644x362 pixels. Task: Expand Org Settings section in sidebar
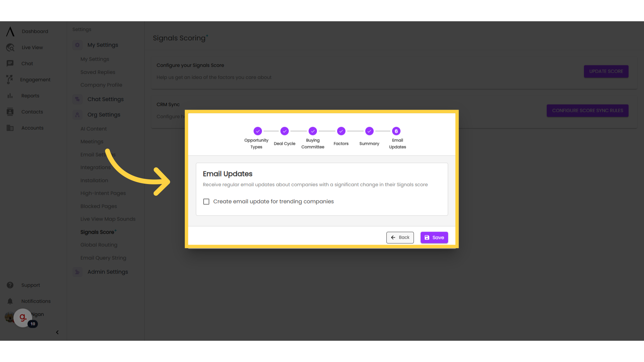(x=104, y=115)
